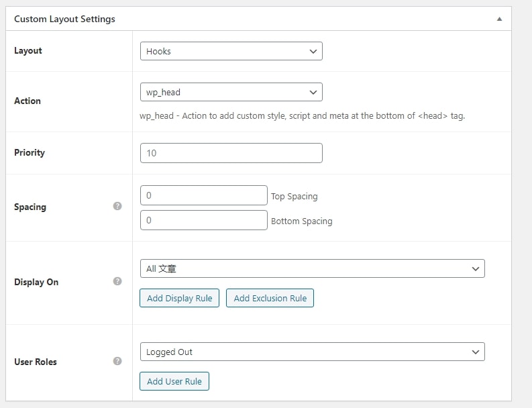The image size is (532, 408).
Task: Focus the Top Spacing input box
Action: [203, 195]
